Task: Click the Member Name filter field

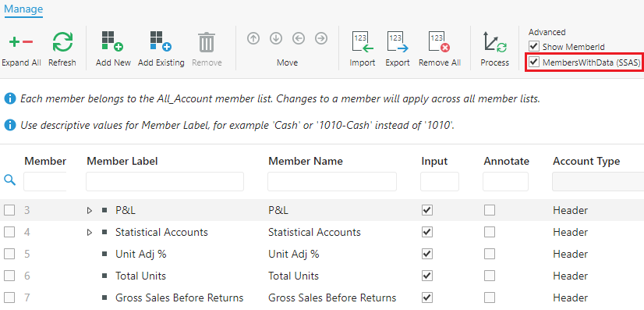Action: [x=332, y=182]
